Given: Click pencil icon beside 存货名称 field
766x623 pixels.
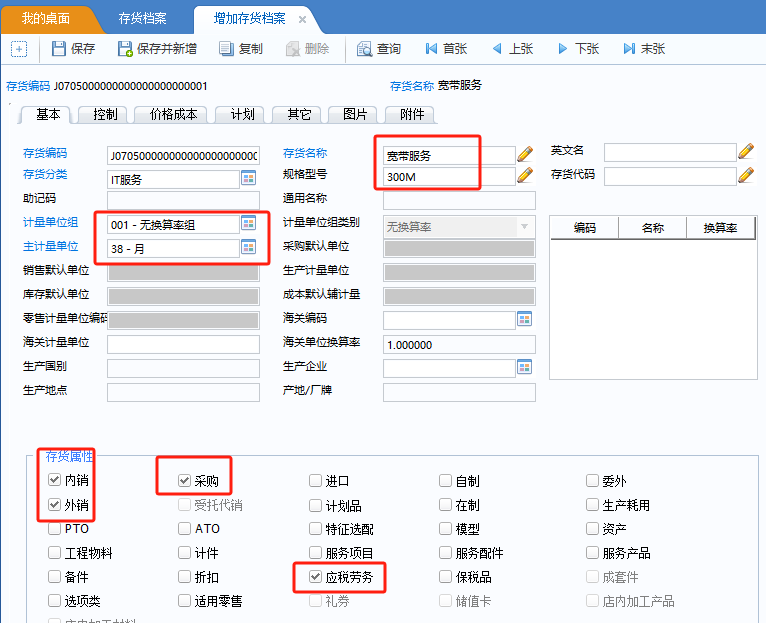Looking at the screenshot, I should 525,154.
